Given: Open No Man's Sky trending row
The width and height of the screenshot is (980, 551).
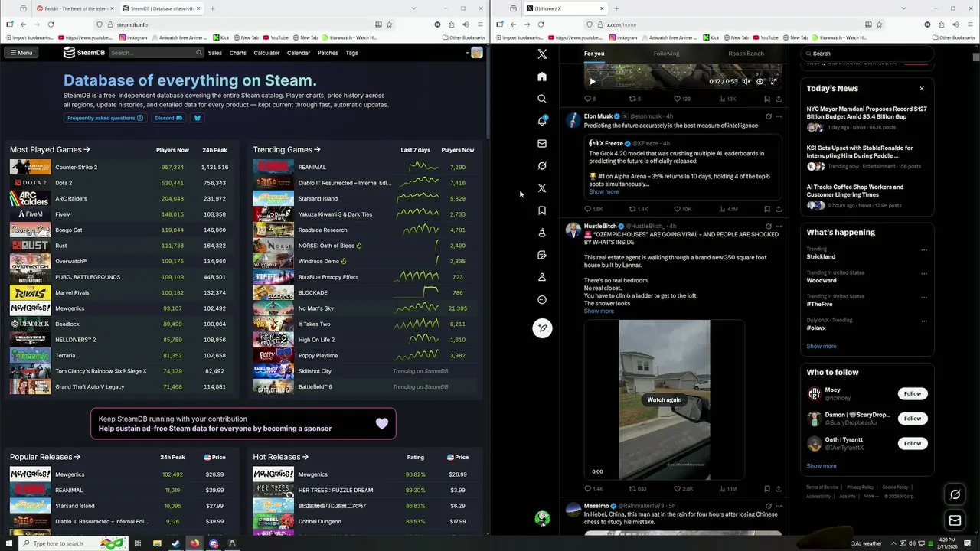Looking at the screenshot, I should click(364, 308).
